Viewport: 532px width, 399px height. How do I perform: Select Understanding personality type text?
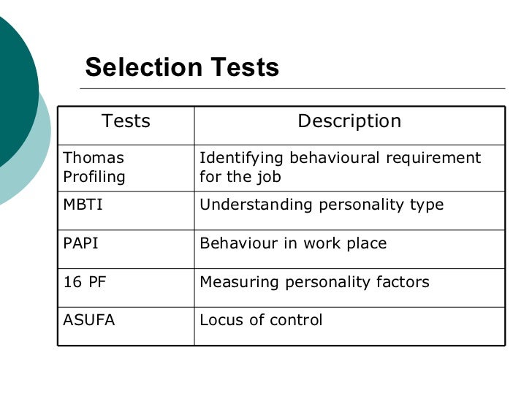pos(322,205)
